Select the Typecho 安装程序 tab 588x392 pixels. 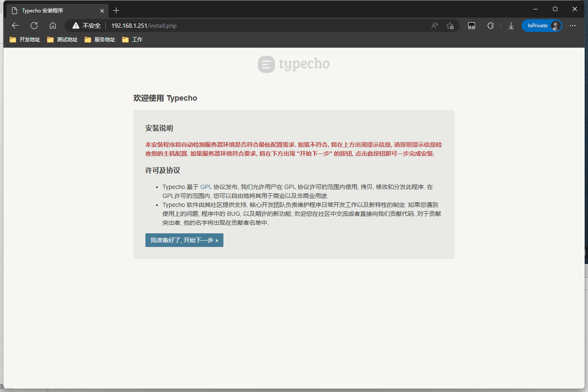(x=58, y=11)
